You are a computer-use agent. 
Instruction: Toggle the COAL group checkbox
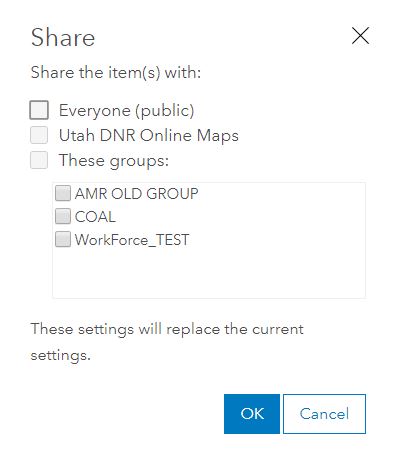pyautogui.click(x=63, y=216)
